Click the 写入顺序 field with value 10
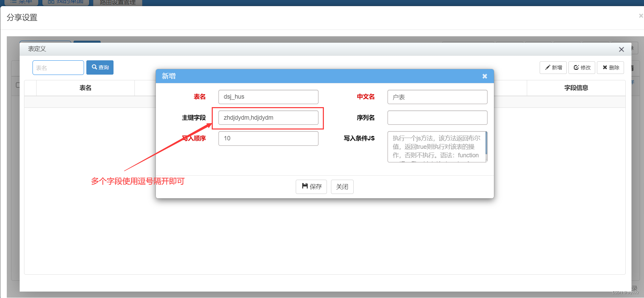 (x=268, y=138)
